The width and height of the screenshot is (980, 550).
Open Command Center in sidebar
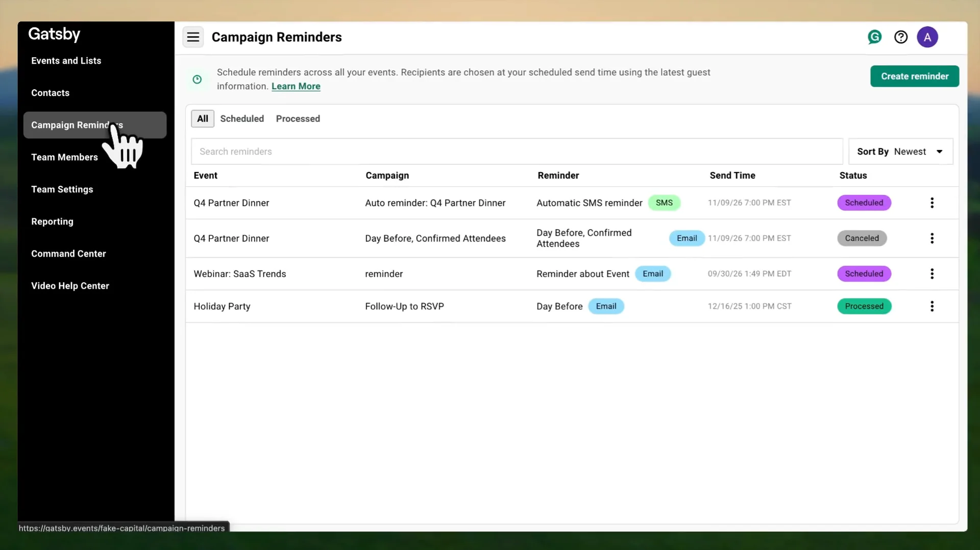click(68, 254)
